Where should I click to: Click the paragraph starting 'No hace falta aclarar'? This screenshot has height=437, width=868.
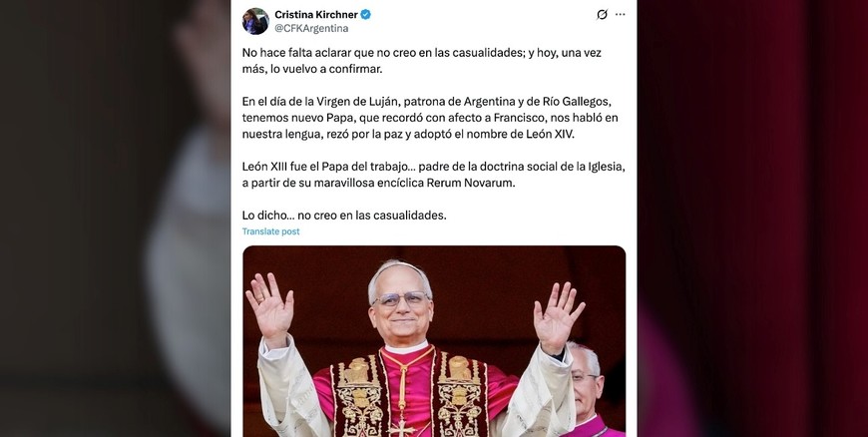[x=422, y=61]
